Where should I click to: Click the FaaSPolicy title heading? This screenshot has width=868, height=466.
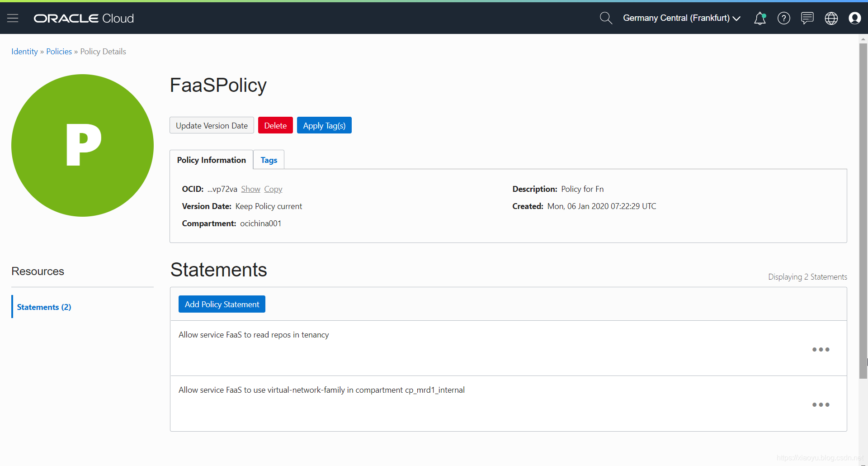218,85
